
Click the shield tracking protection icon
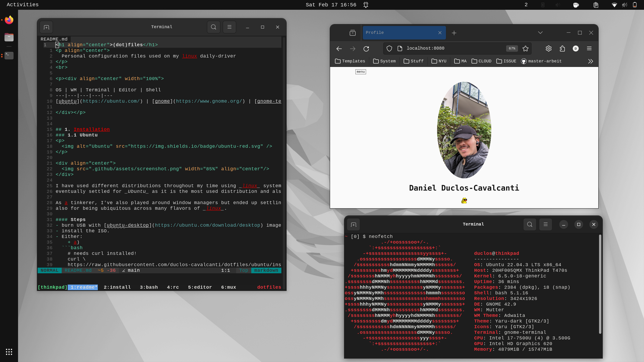tap(389, 48)
